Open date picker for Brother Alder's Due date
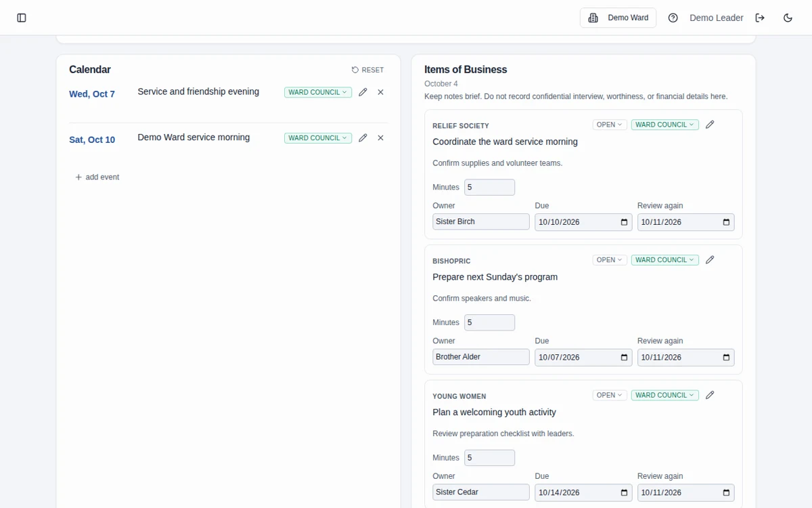Screen dimensions: 812x508 [x=624, y=358]
